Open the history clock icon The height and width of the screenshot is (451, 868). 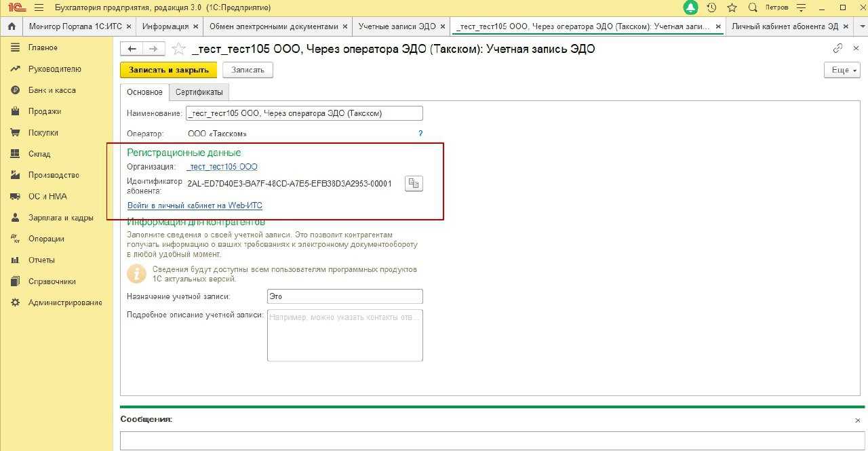711,7
